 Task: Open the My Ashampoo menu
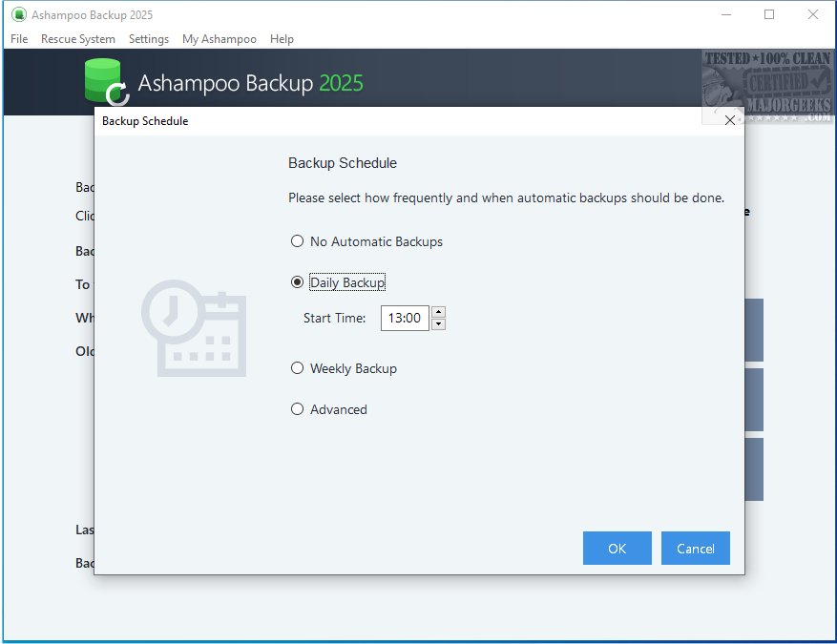click(x=219, y=39)
